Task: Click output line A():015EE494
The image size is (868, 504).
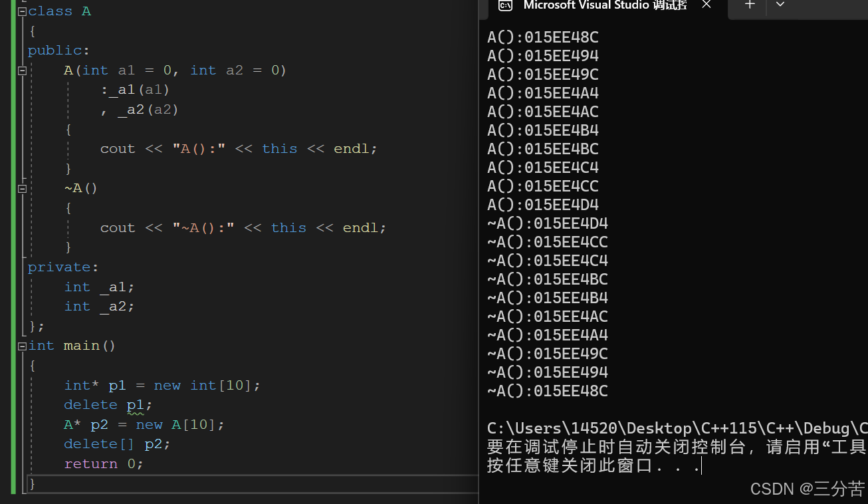Action: 543,56
